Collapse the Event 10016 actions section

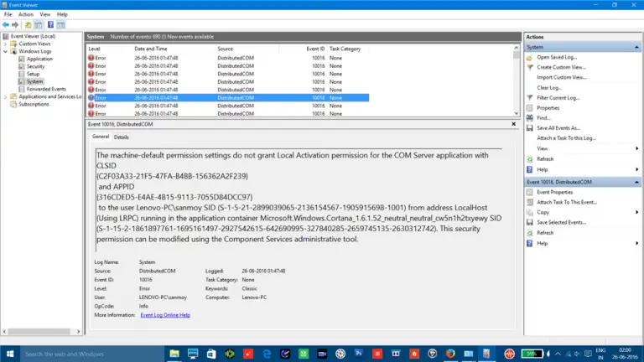[636, 182]
